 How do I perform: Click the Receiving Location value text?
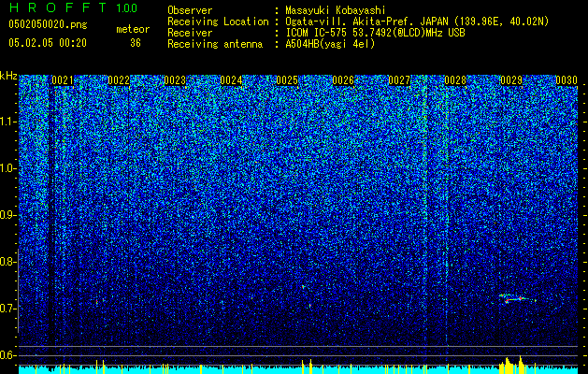coord(417,22)
